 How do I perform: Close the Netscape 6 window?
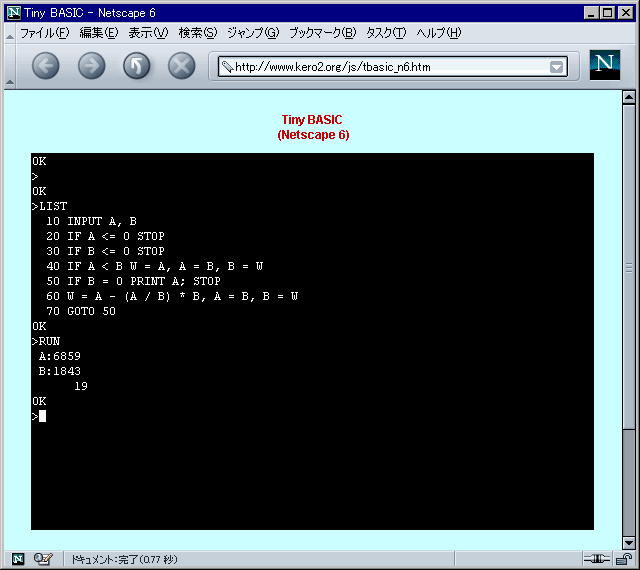click(x=625, y=13)
